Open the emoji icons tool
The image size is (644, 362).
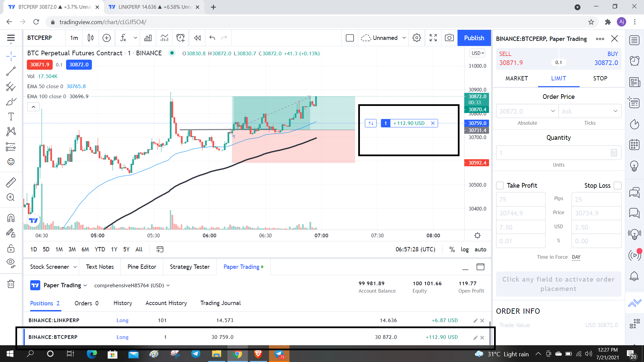[x=11, y=162]
